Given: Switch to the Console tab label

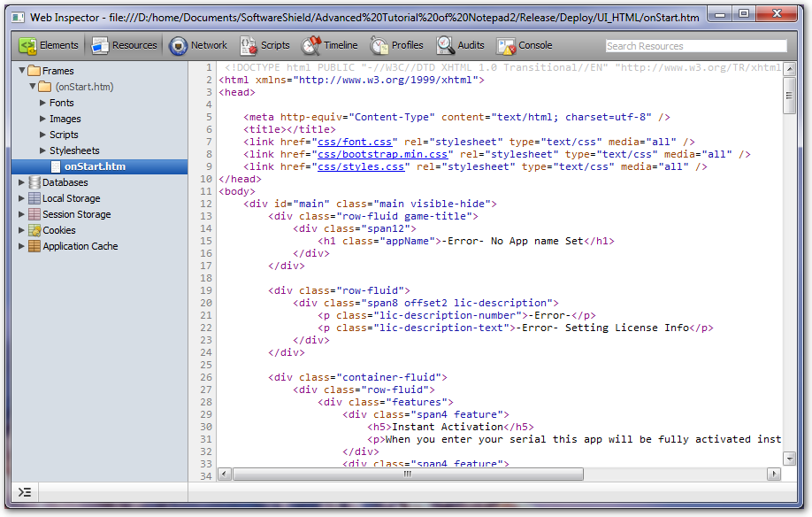Looking at the screenshot, I should (535, 45).
